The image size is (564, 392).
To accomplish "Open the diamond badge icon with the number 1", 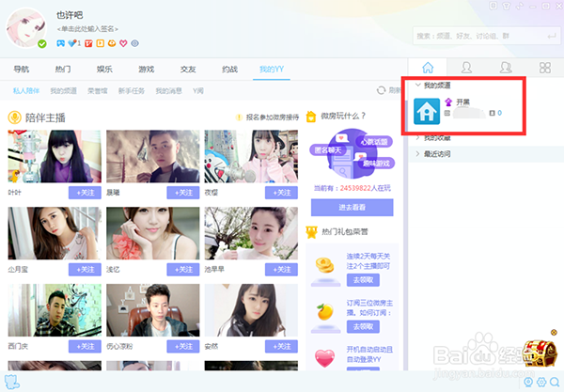I will click(x=74, y=43).
